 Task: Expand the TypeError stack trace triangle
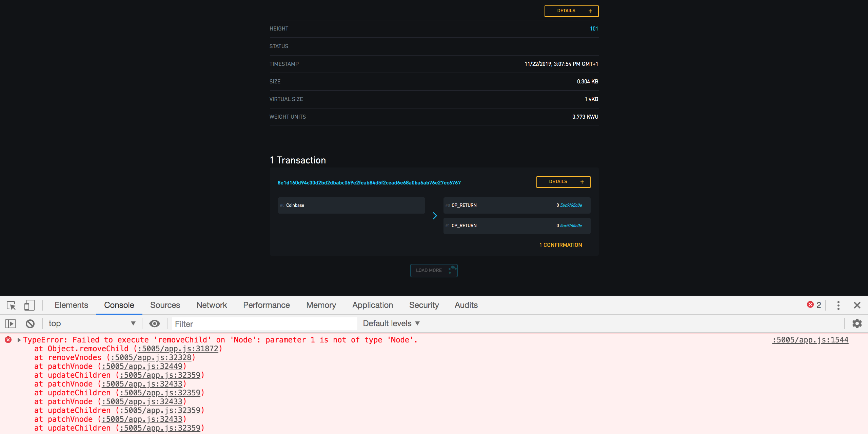point(19,339)
